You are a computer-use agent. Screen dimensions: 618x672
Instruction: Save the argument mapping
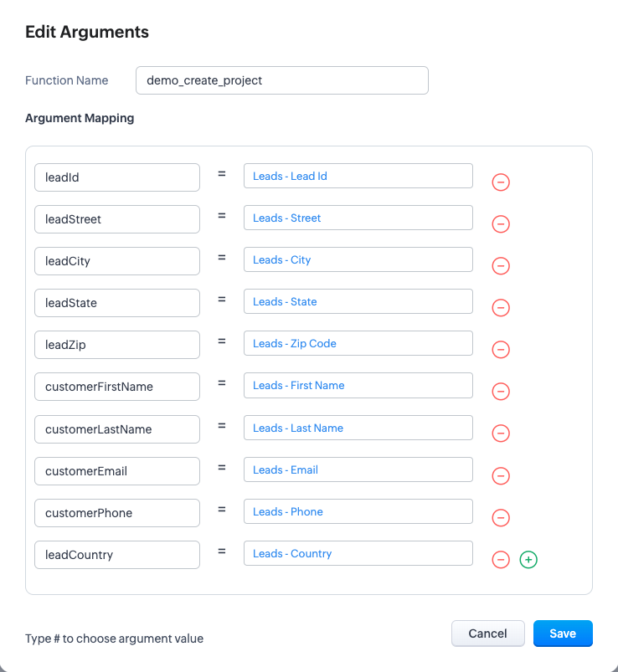563,634
